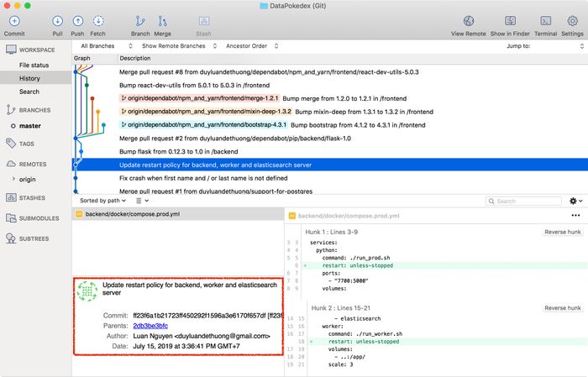
Task: Click the Fetch toolbar icon
Action: point(98,21)
